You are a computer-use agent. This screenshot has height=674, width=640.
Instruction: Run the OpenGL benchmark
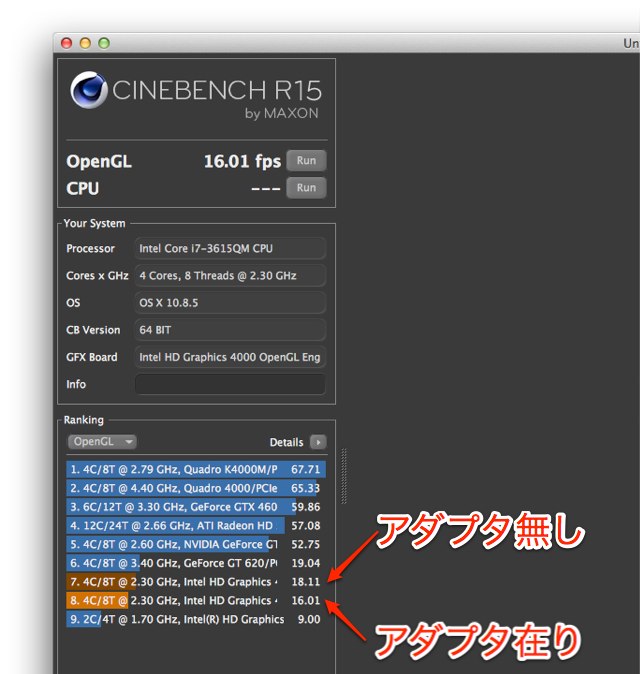pos(306,160)
